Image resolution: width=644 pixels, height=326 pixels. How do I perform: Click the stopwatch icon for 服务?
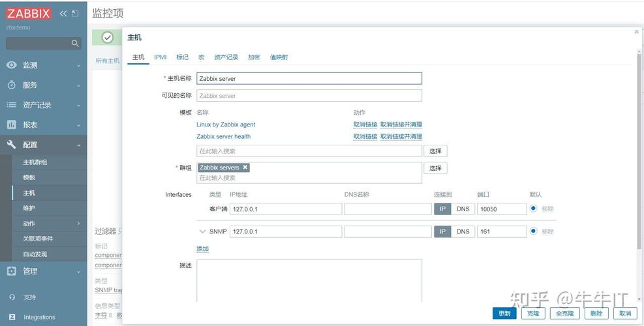pos(12,85)
